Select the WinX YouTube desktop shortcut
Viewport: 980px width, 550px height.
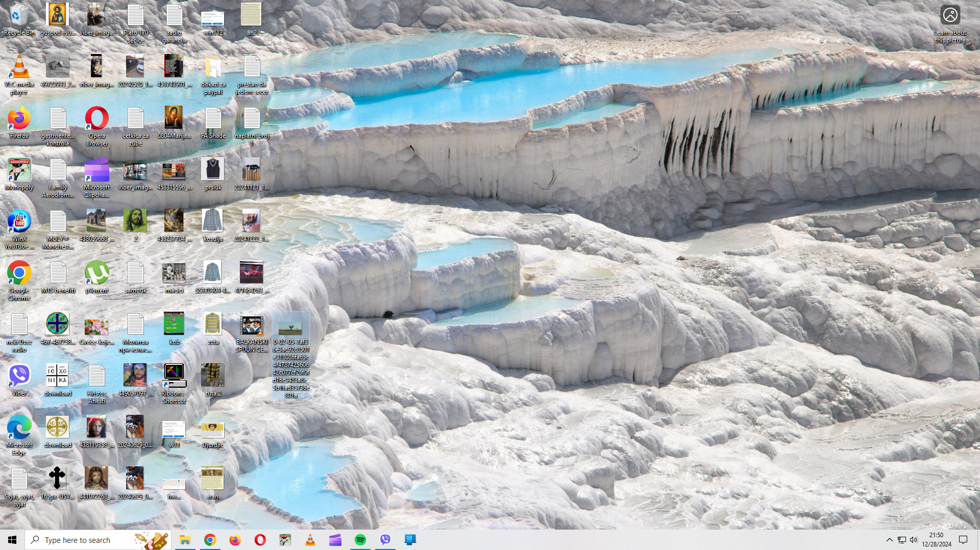pyautogui.click(x=19, y=230)
